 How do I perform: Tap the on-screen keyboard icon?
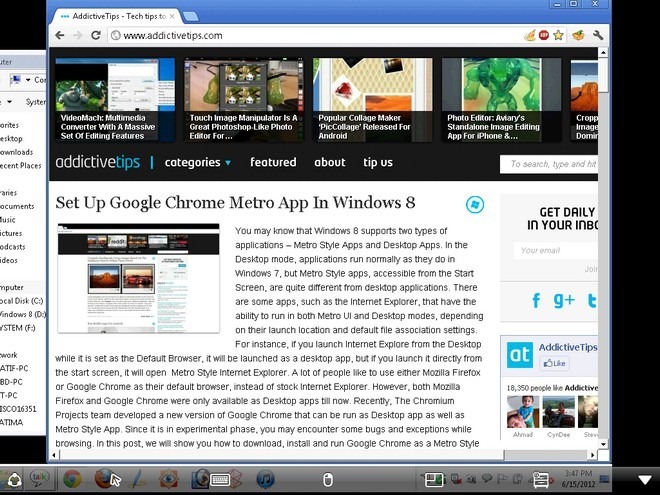[220, 480]
